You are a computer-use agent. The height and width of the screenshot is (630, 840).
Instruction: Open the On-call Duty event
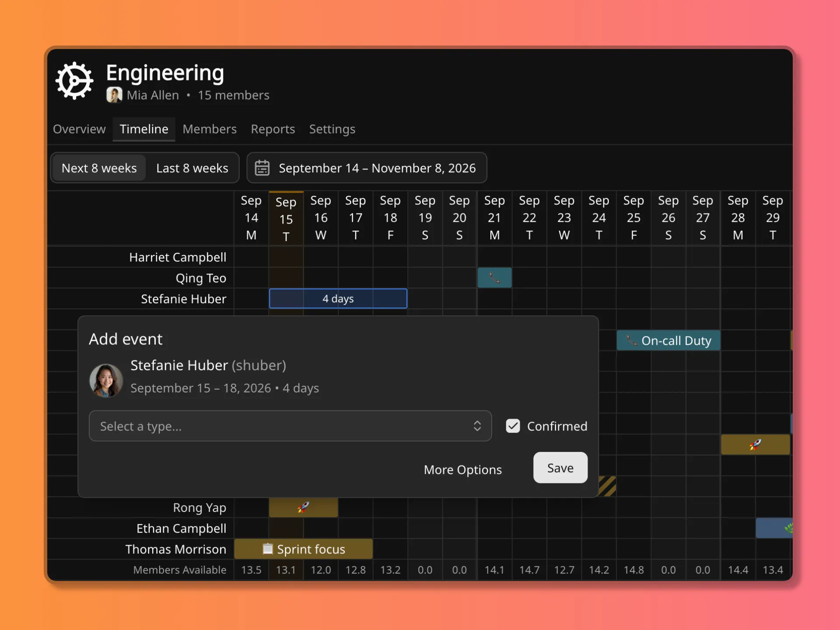pos(668,340)
